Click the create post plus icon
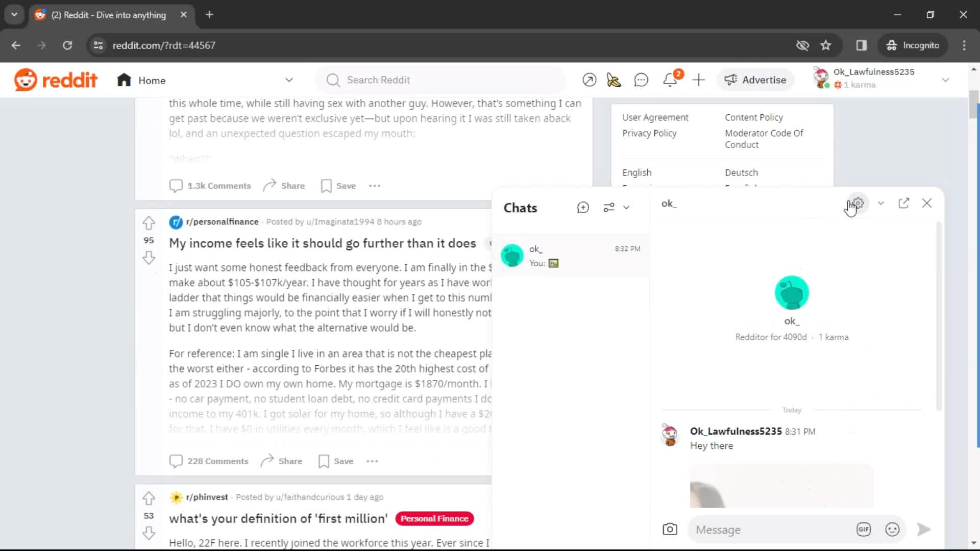This screenshot has height=551, width=980. pyautogui.click(x=698, y=80)
